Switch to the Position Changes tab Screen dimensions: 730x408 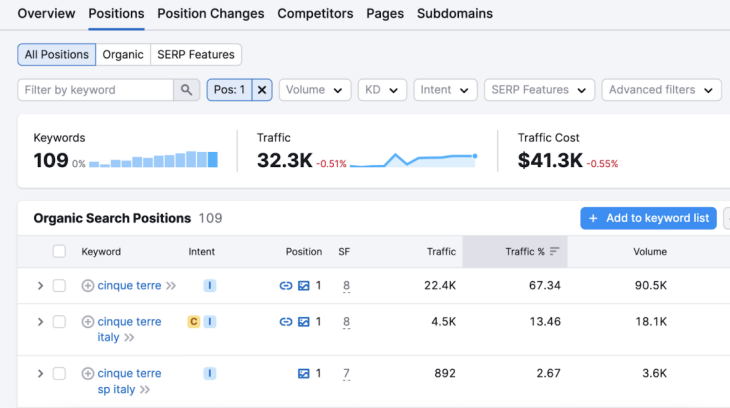click(x=211, y=14)
